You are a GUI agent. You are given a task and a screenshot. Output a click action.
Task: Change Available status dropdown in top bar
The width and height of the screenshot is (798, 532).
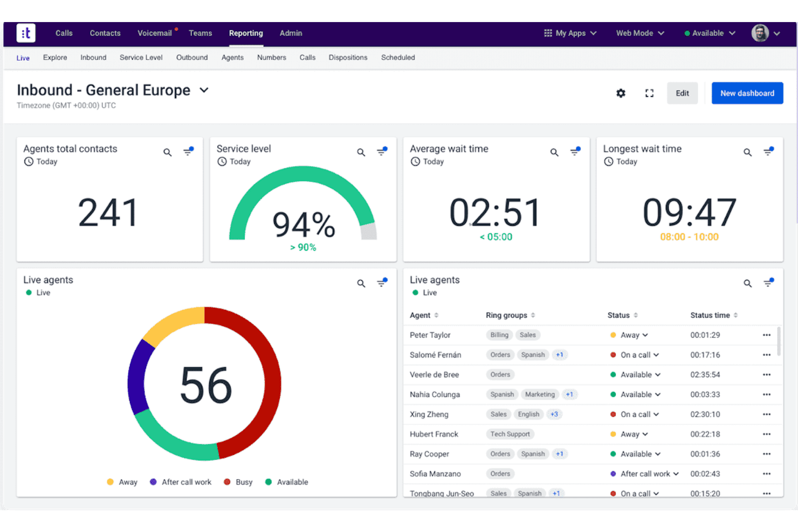point(710,33)
